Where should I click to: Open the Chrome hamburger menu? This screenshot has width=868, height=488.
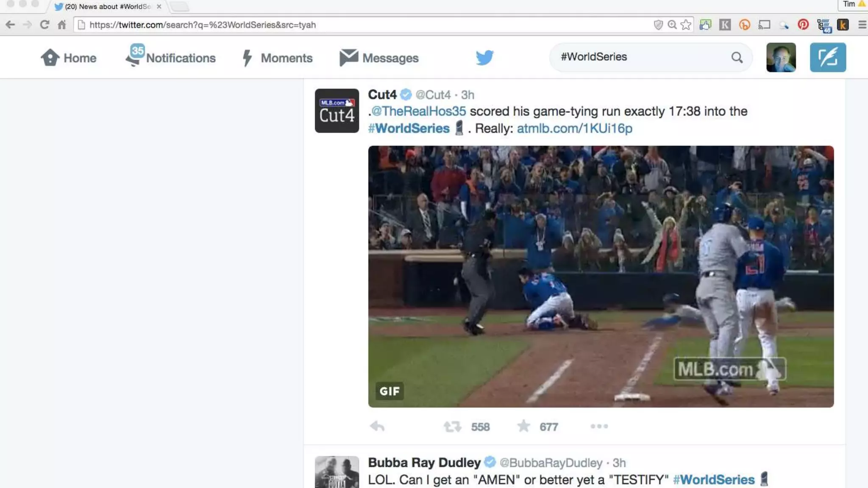click(862, 25)
